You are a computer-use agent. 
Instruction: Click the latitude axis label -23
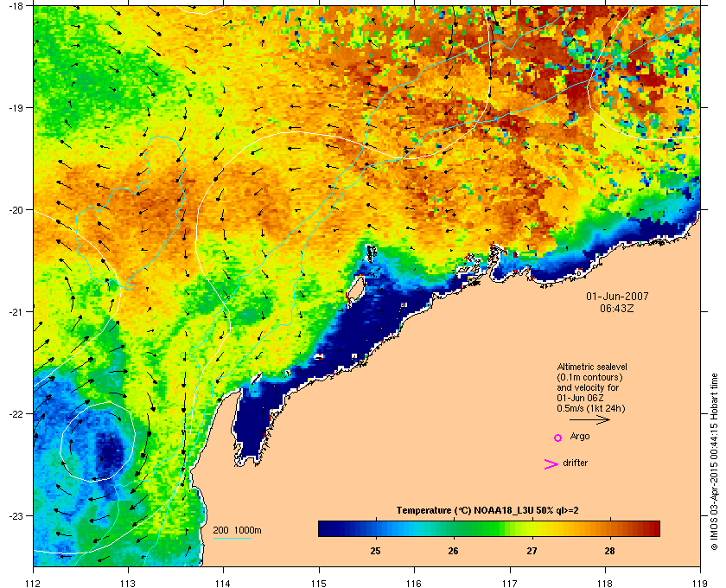coord(16,515)
